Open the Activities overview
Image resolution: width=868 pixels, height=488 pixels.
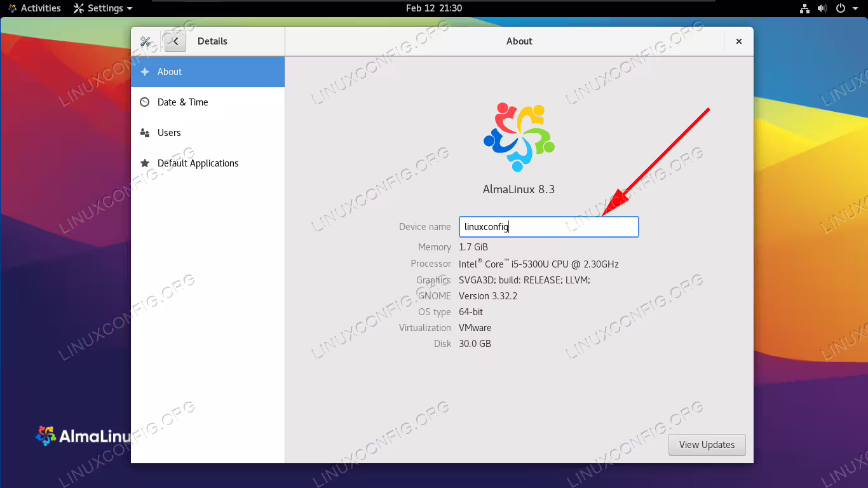coord(34,8)
